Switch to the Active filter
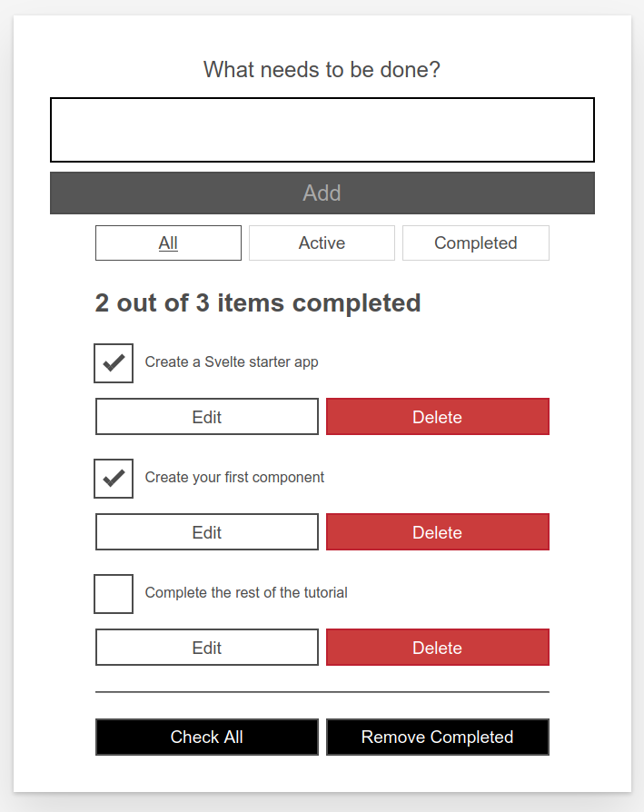Viewport: 644px width, 812px height. (x=322, y=243)
